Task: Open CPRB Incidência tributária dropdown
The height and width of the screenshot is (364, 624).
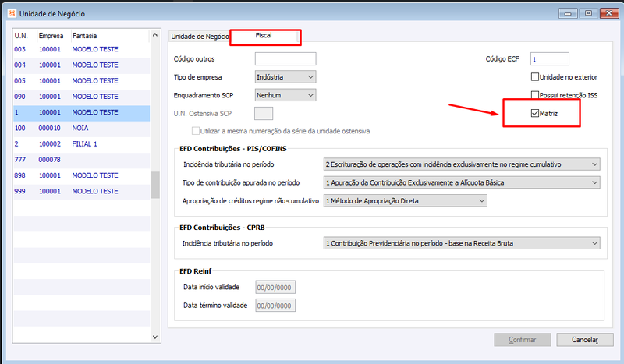Action: coord(462,243)
